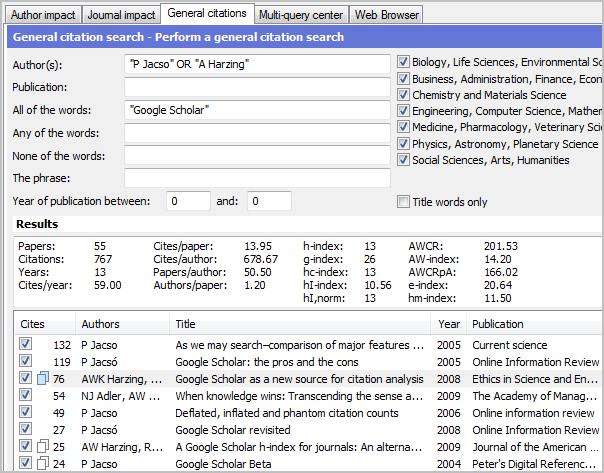Click the 'NJ Adler, AW …' authors cell
The height and width of the screenshot is (473, 604).
pos(121,396)
